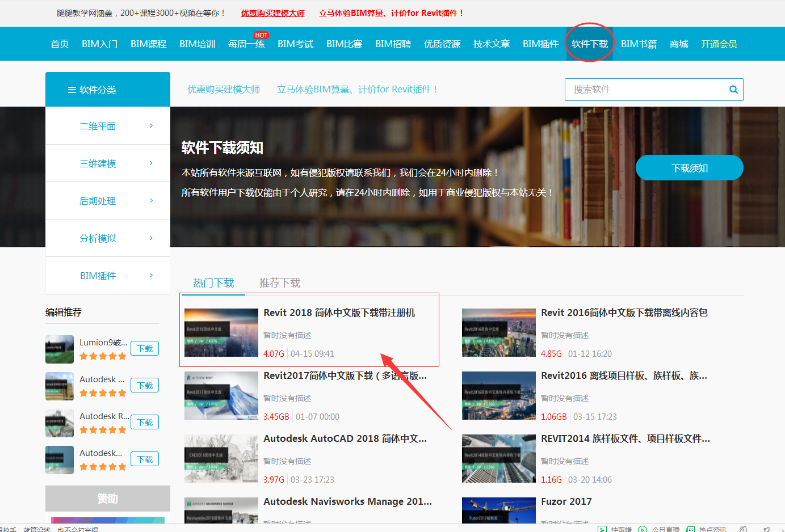Open the Fuzor 2017 title link
This screenshot has height=532, width=785.
pyautogui.click(x=566, y=502)
